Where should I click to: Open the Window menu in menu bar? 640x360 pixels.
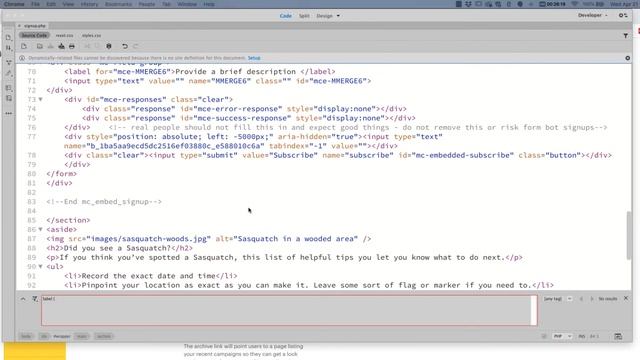pyautogui.click(x=187, y=4)
